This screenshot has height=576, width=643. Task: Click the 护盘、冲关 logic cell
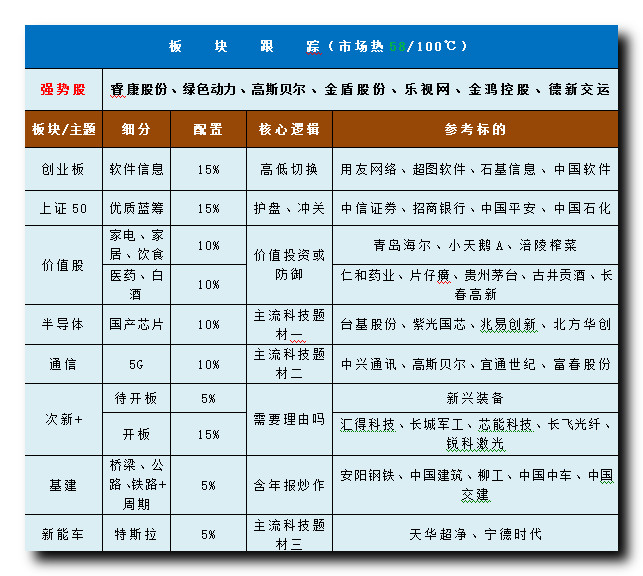point(289,209)
